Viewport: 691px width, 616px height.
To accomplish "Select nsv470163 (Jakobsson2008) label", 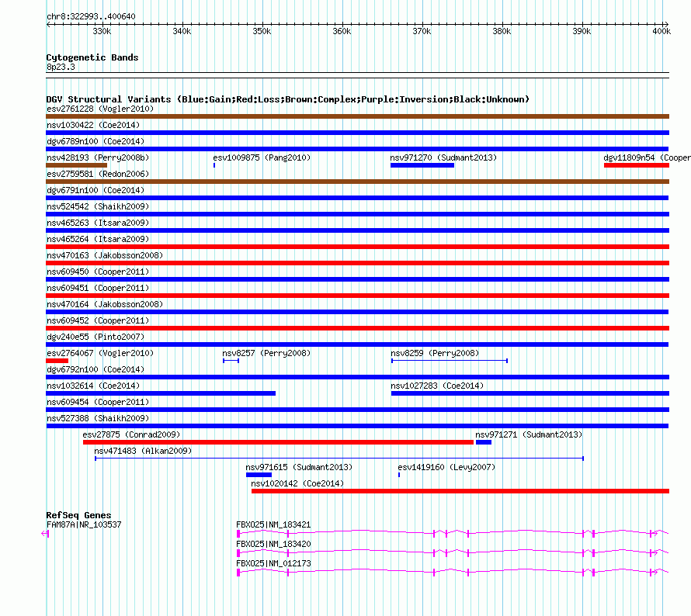I will pyautogui.click(x=105, y=255).
